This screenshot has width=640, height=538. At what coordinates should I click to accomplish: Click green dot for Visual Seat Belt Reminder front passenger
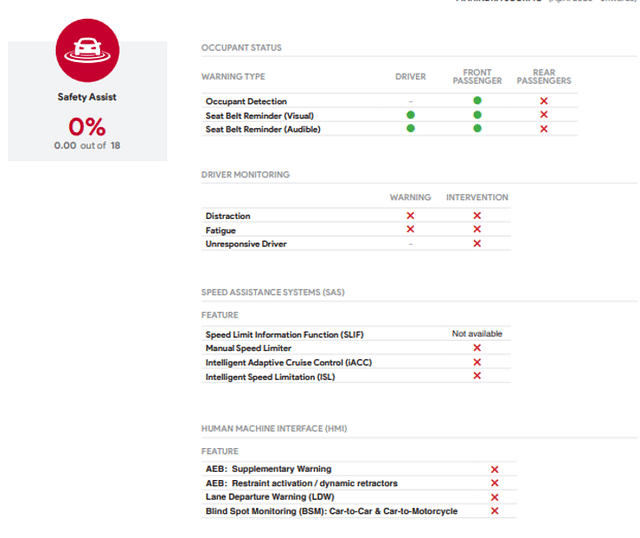click(x=477, y=115)
